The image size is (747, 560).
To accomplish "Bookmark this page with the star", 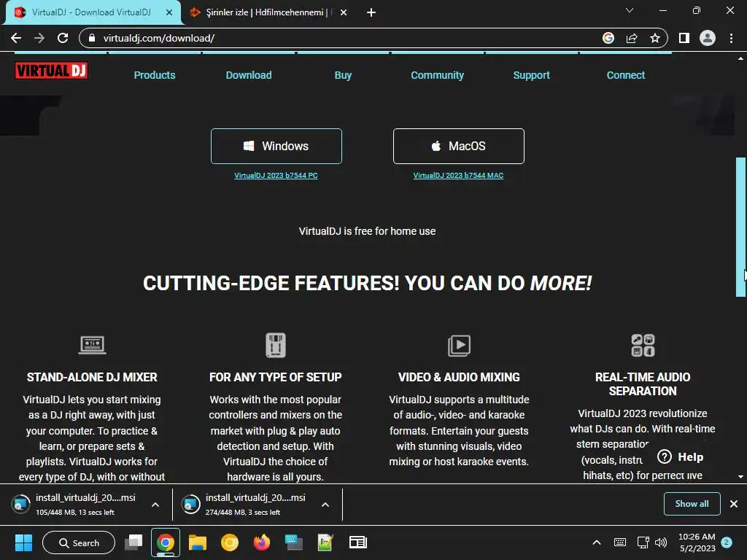I will point(655,38).
